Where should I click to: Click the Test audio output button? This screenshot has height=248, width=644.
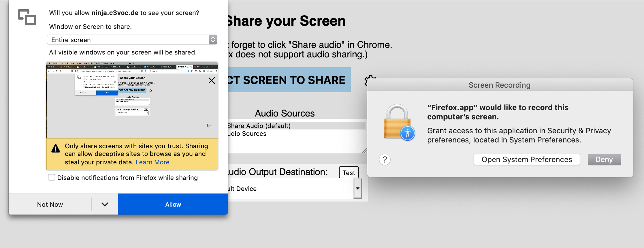pyautogui.click(x=349, y=172)
